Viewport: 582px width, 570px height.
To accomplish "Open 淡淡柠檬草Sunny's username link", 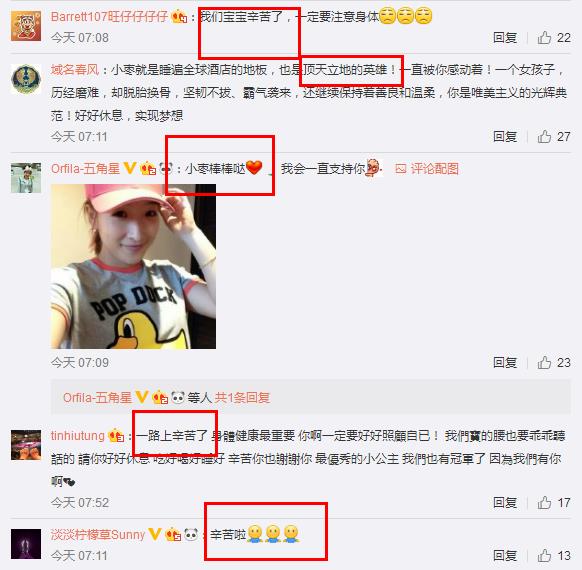I will pos(98,535).
